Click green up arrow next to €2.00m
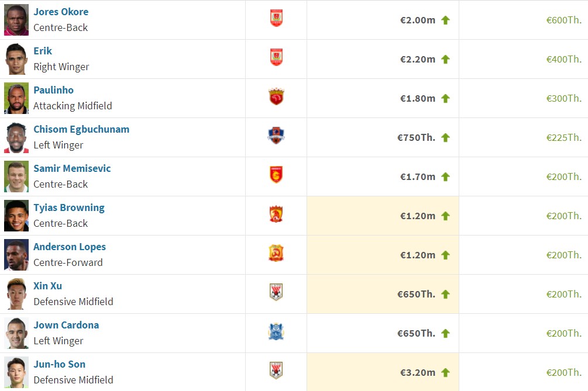 coord(445,20)
